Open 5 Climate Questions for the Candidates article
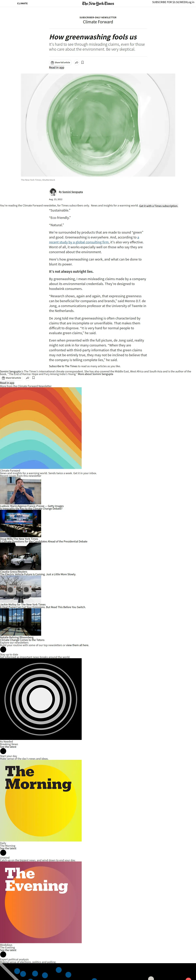196x980 pixels. tap(44, 541)
